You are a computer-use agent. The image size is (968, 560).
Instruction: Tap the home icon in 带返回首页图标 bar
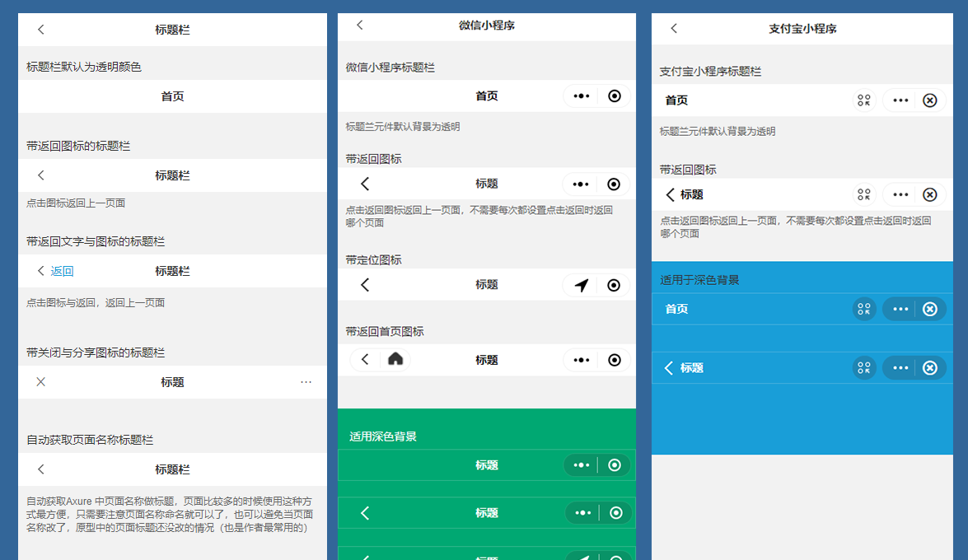(395, 359)
